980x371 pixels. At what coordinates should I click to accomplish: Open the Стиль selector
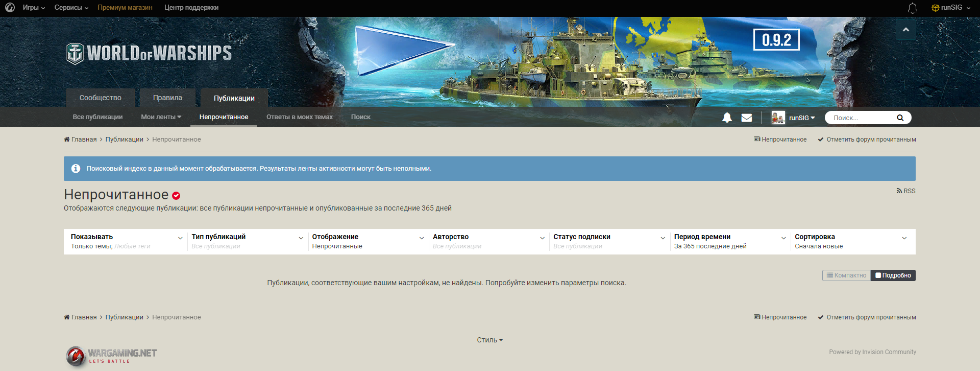click(x=490, y=340)
